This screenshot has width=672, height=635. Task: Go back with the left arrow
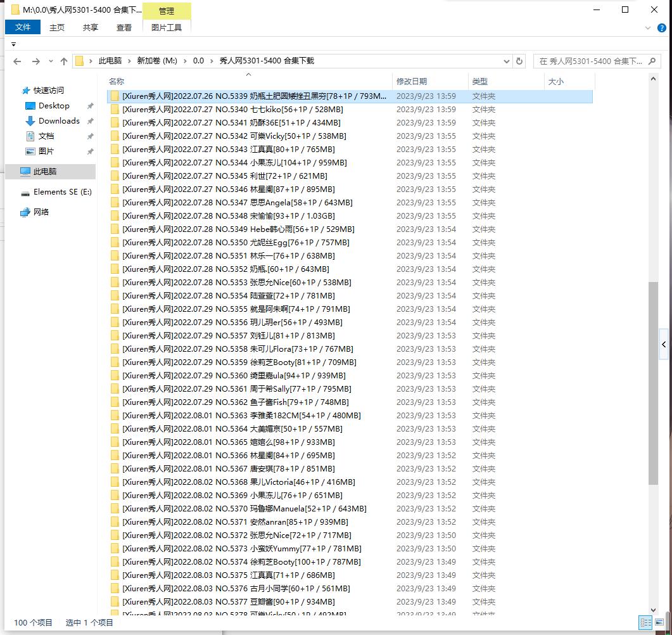point(17,61)
